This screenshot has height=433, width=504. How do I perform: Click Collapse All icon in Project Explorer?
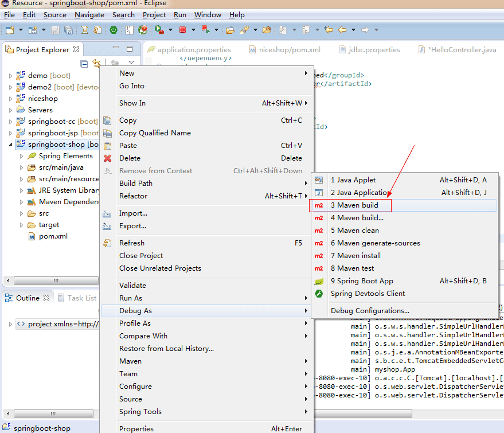85,64
